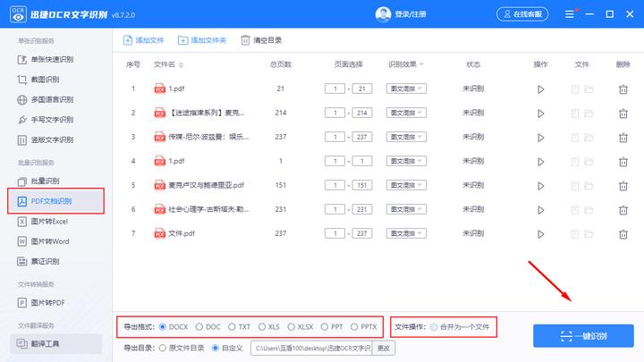Click the OCR app logo

[x=18, y=14]
